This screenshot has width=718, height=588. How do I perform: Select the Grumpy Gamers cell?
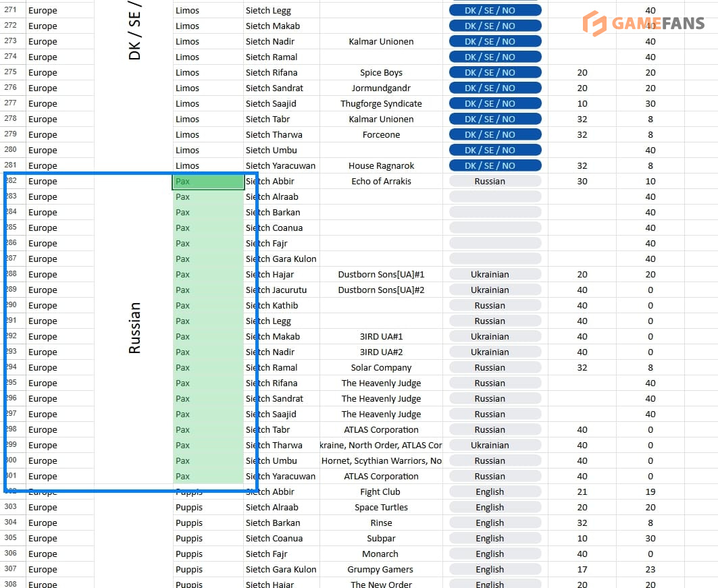click(x=381, y=569)
